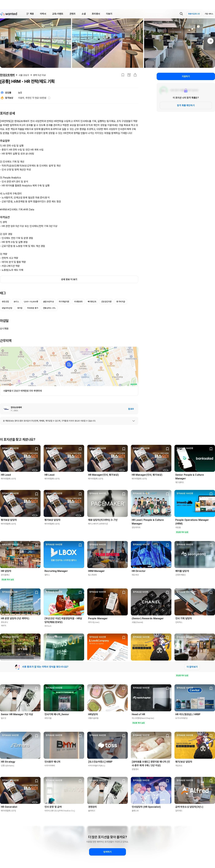Viewport: 215px width, 868px height.
Task: Select 콘텐츠 navigation item
Action: pos(72,14)
